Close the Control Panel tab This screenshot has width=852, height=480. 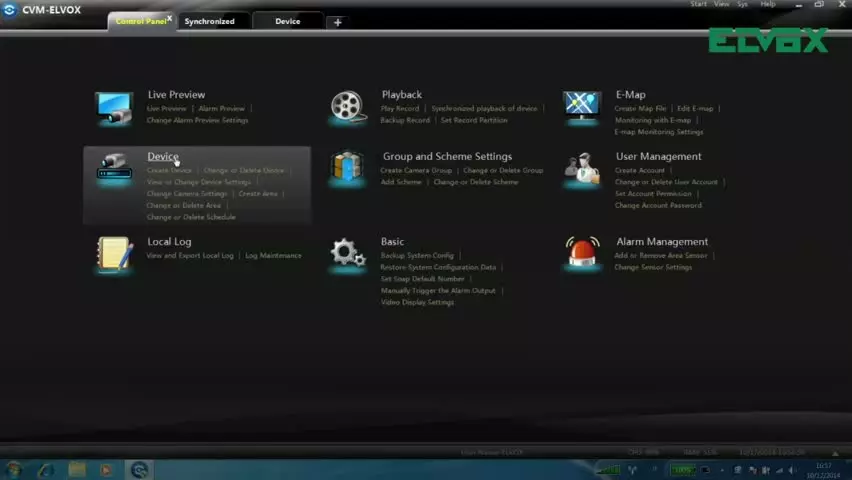[x=170, y=18]
